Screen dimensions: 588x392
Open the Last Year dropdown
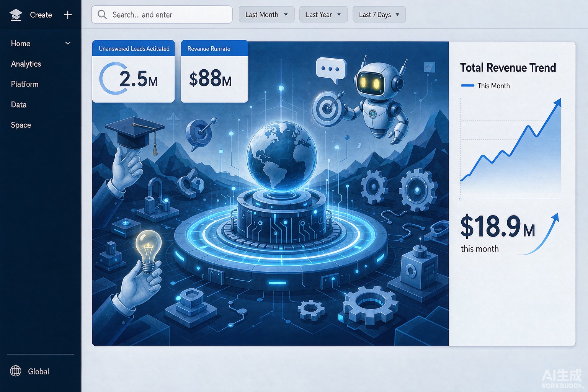coord(323,15)
